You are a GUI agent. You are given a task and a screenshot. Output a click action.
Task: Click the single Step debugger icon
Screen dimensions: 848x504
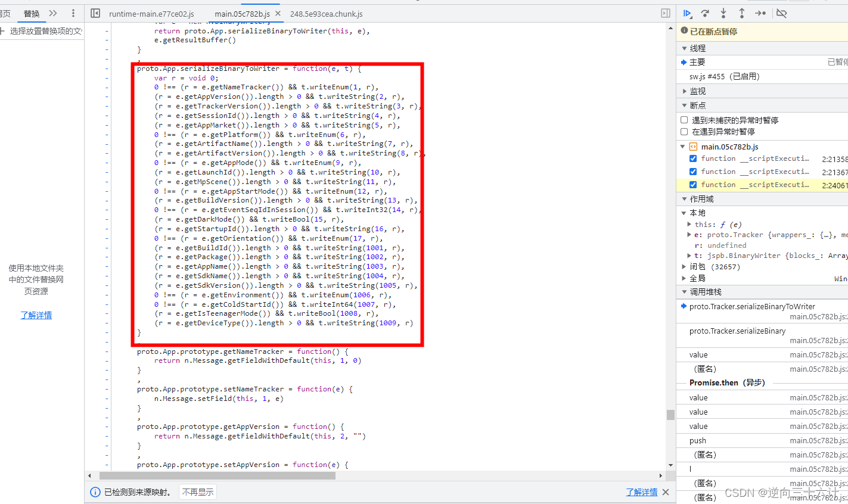click(x=760, y=13)
